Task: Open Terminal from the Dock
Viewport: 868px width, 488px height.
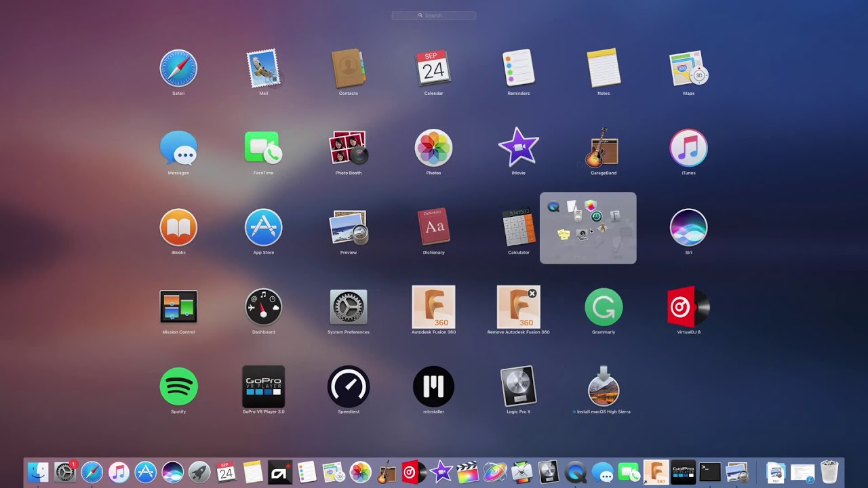Action: pos(710,471)
